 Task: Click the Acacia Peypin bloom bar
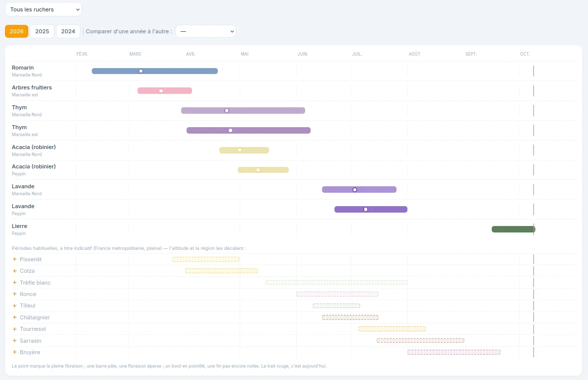click(263, 170)
